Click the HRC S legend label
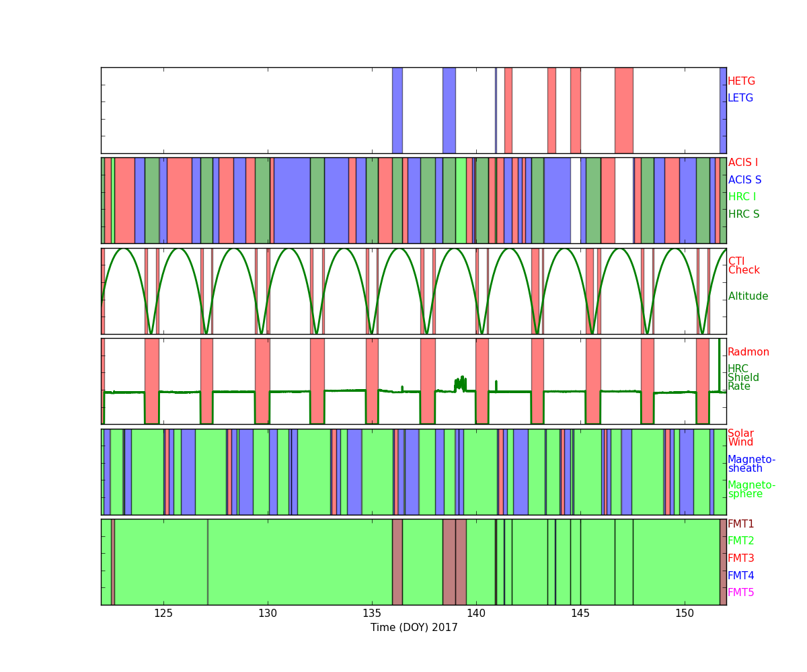 (743, 214)
